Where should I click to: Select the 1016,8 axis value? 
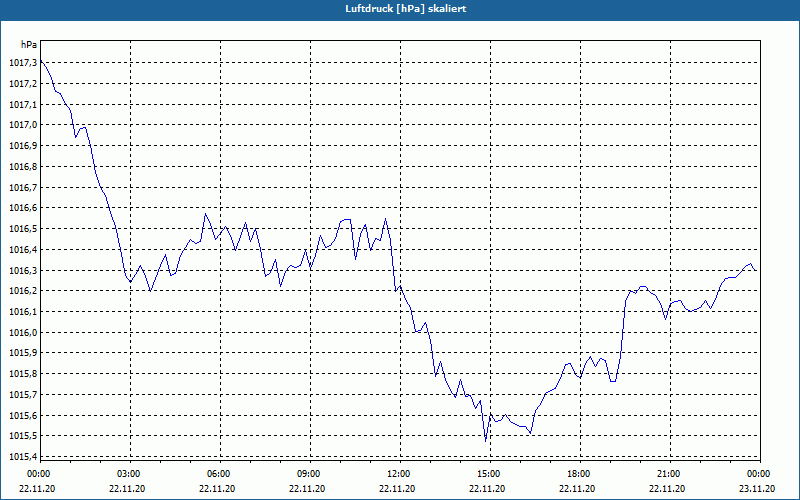click(23, 166)
